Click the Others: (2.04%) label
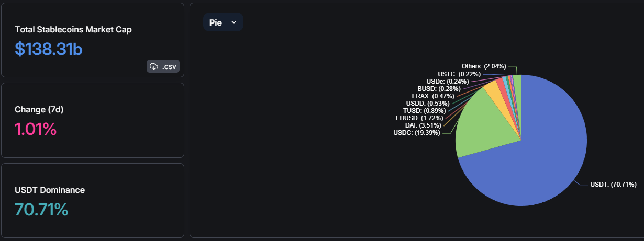The image size is (644, 241). pos(484,66)
